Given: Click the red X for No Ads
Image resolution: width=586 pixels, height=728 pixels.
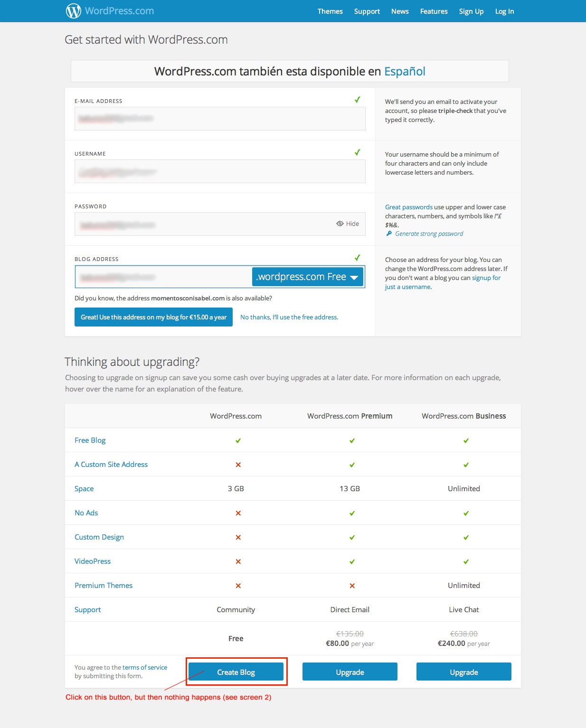Looking at the screenshot, I should (238, 513).
